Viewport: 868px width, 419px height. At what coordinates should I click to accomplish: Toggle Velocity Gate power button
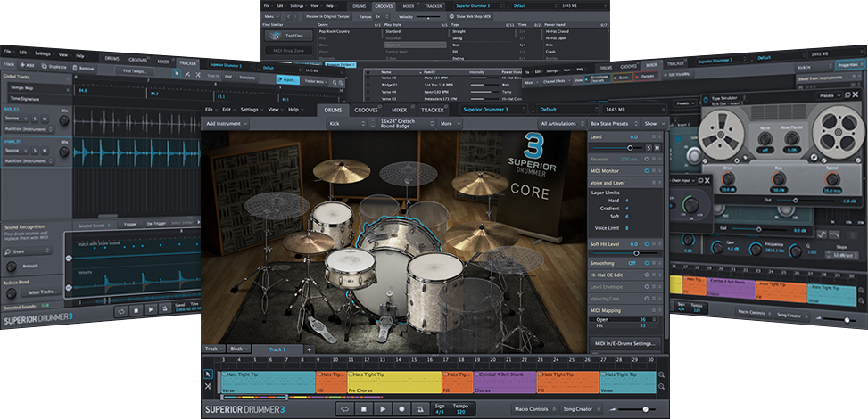(x=647, y=299)
